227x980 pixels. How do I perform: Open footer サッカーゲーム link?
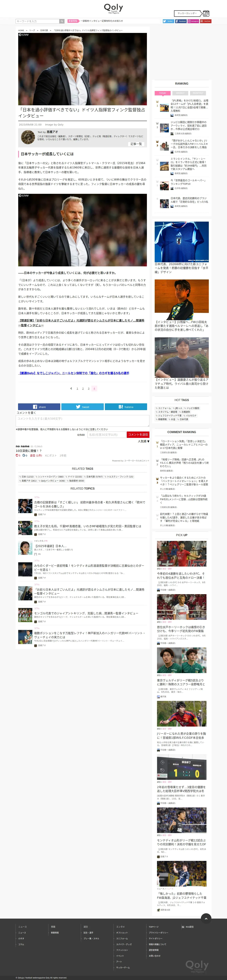(123, 967)
